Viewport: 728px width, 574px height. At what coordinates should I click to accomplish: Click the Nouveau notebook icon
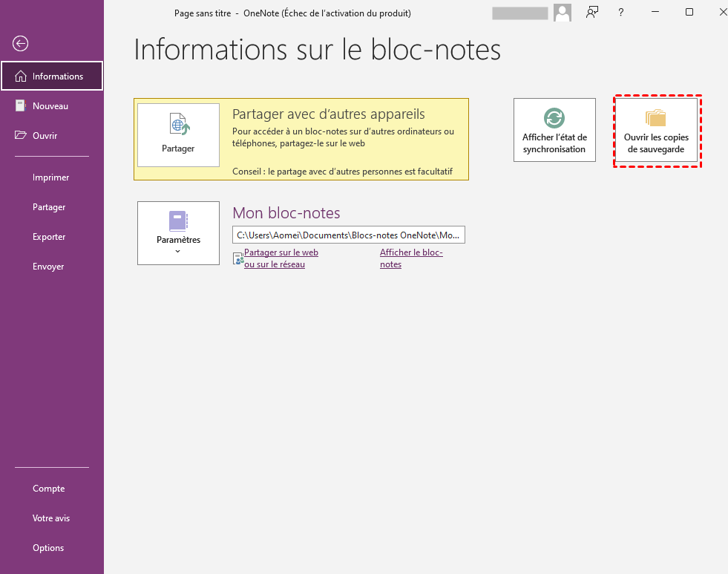tap(21, 106)
